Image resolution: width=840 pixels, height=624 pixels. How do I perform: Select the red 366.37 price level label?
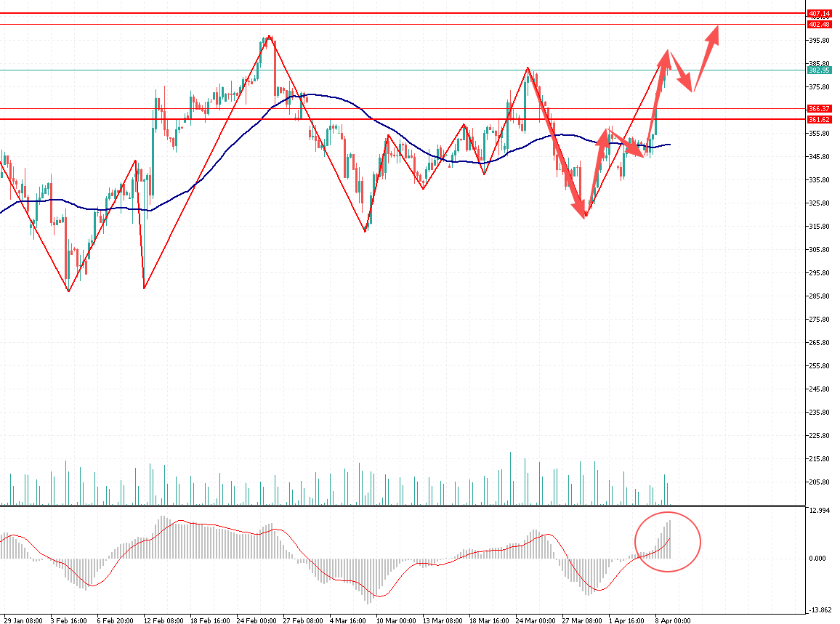pyautogui.click(x=819, y=109)
